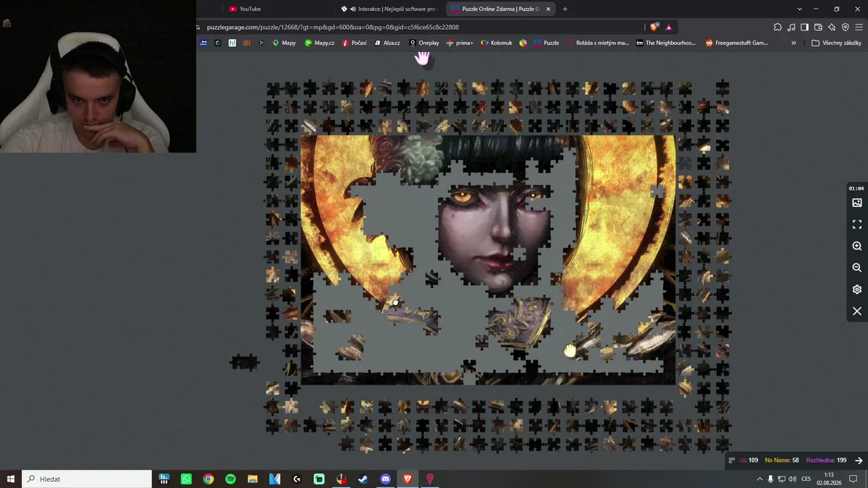This screenshot has width=868, height=488.
Task: Pick the loose puzzle piece left of the board
Action: (245, 362)
